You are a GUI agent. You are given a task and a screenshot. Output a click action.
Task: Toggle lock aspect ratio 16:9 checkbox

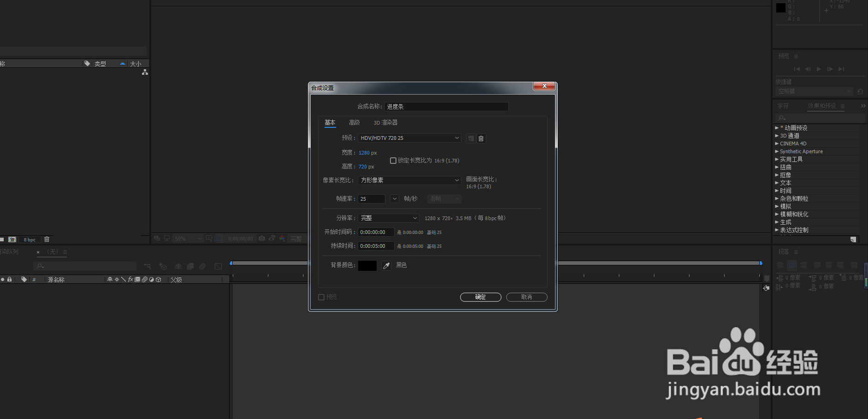click(x=393, y=161)
